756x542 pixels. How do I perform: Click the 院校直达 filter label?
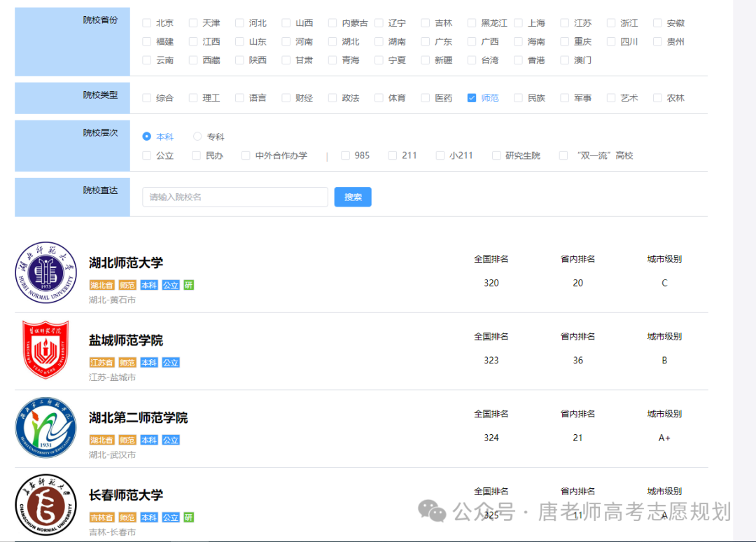(x=100, y=190)
